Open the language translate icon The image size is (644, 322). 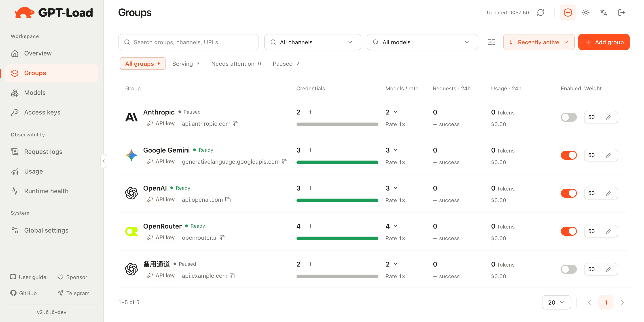(604, 13)
